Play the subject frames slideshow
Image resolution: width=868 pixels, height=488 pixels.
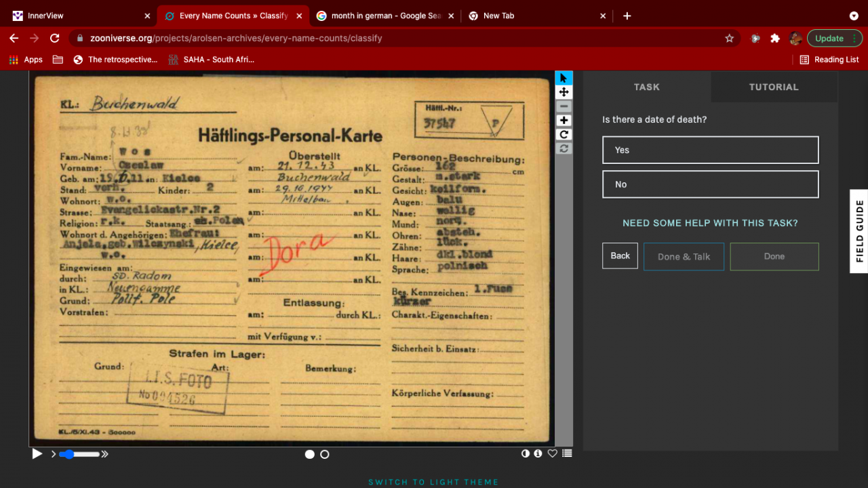click(x=37, y=454)
